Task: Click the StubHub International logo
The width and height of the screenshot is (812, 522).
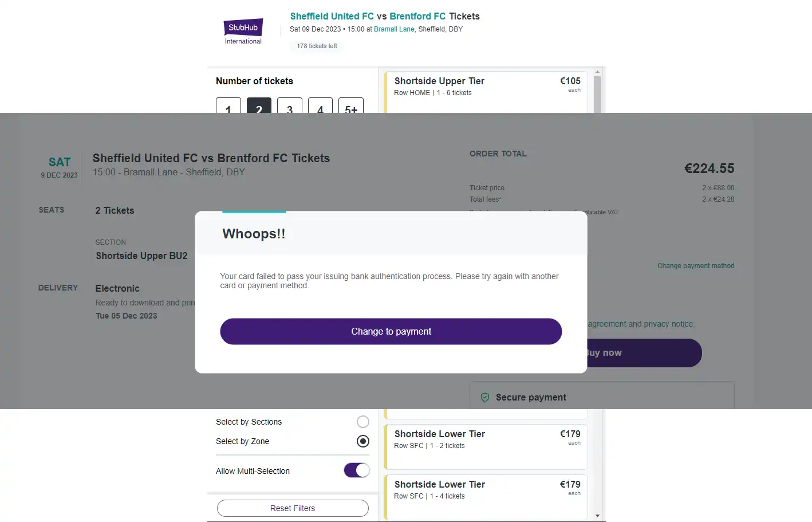Action: point(243,30)
